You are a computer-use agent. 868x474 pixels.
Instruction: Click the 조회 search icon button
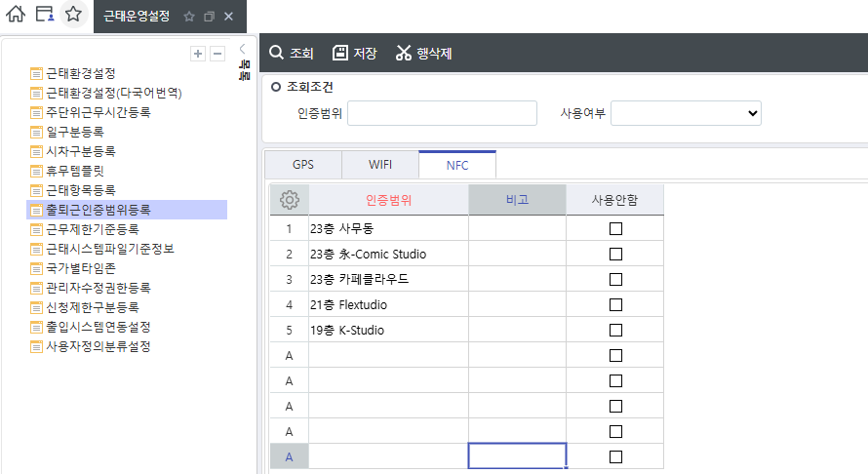pyautogui.click(x=277, y=53)
